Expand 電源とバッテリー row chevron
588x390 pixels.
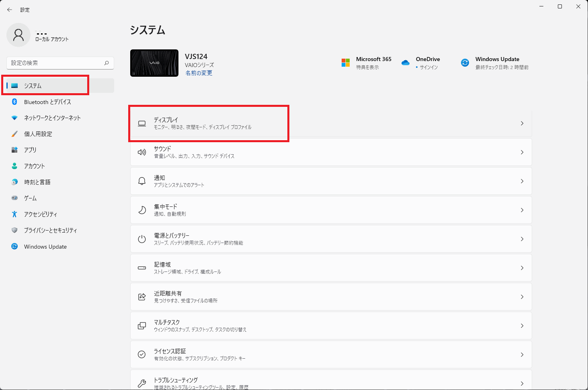[x=522, y=239]
